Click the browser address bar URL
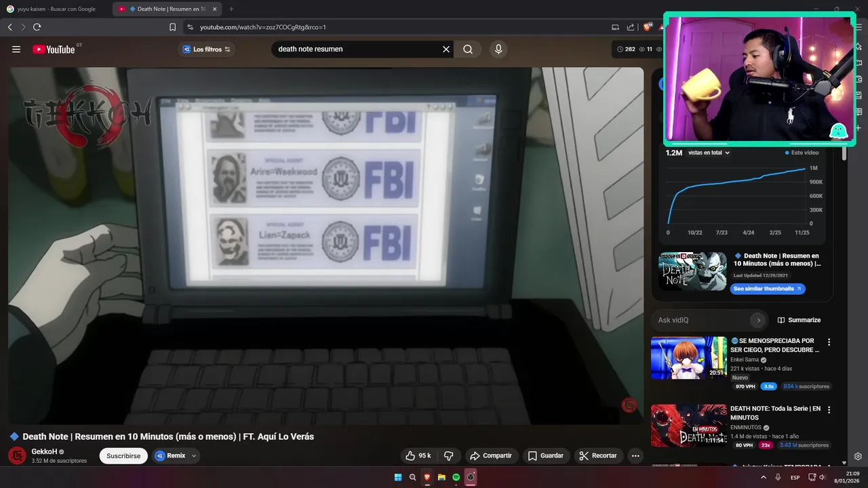Viewport: 868px width, 488px height. (263, 27)
